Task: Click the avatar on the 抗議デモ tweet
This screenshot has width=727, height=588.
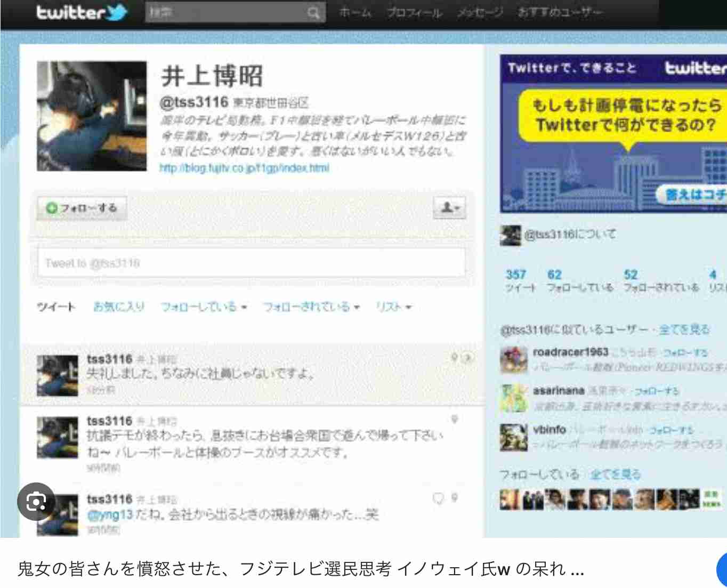Action: pyautogui.click(x=58, y=438)
